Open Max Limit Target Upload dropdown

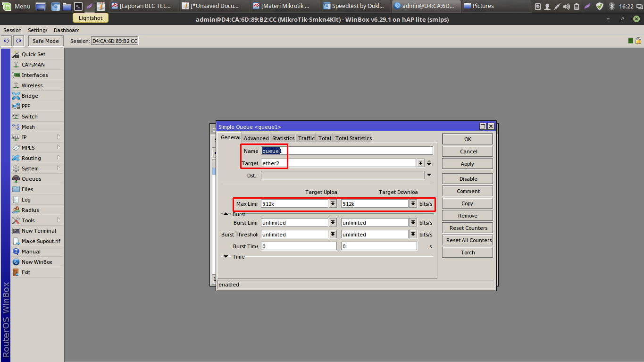333,203
